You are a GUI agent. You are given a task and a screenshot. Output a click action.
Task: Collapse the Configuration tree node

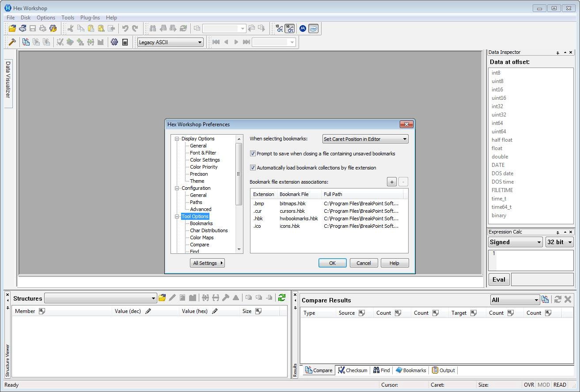(x=177, y=188)
